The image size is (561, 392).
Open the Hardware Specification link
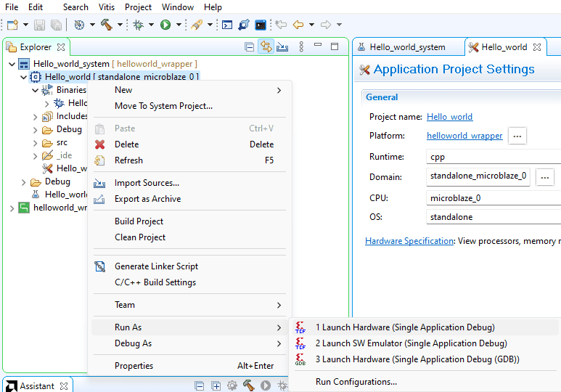409,241
